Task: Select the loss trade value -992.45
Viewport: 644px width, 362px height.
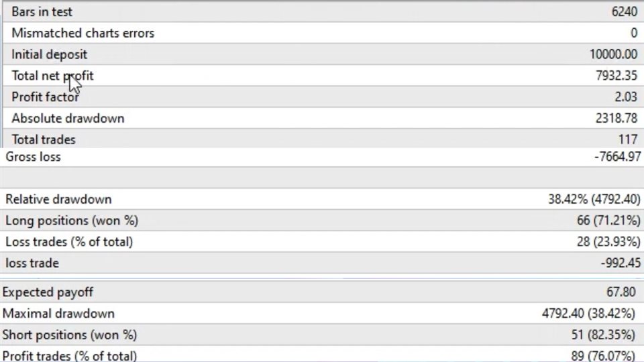Action: click(621, 263)
